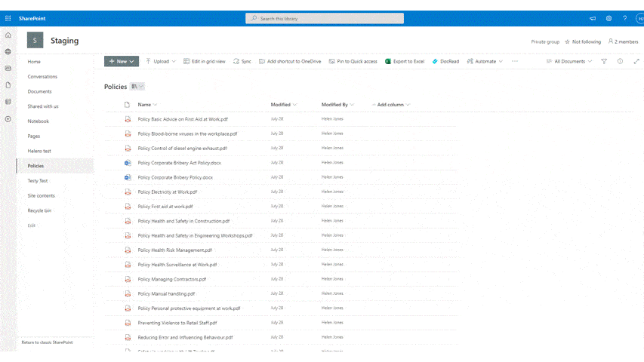
Task: Open the details pane info icon
Action: coord(620,62)
